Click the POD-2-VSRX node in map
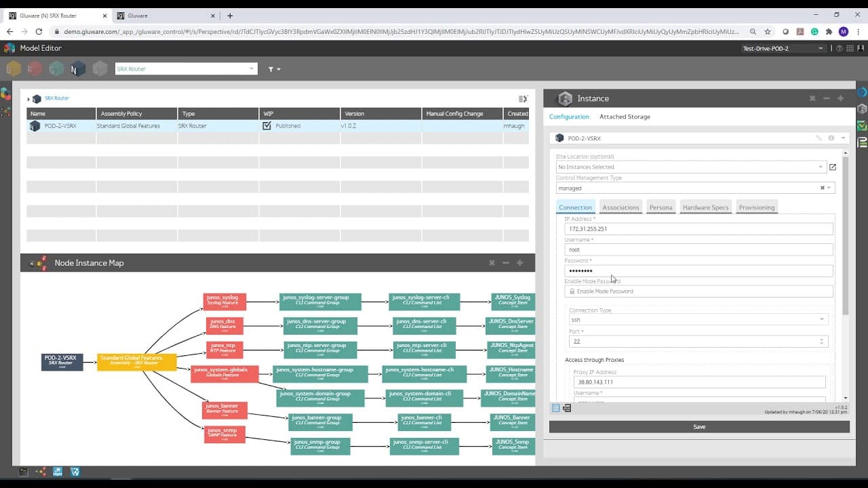 pyautogui.click(x=62, y=362)
